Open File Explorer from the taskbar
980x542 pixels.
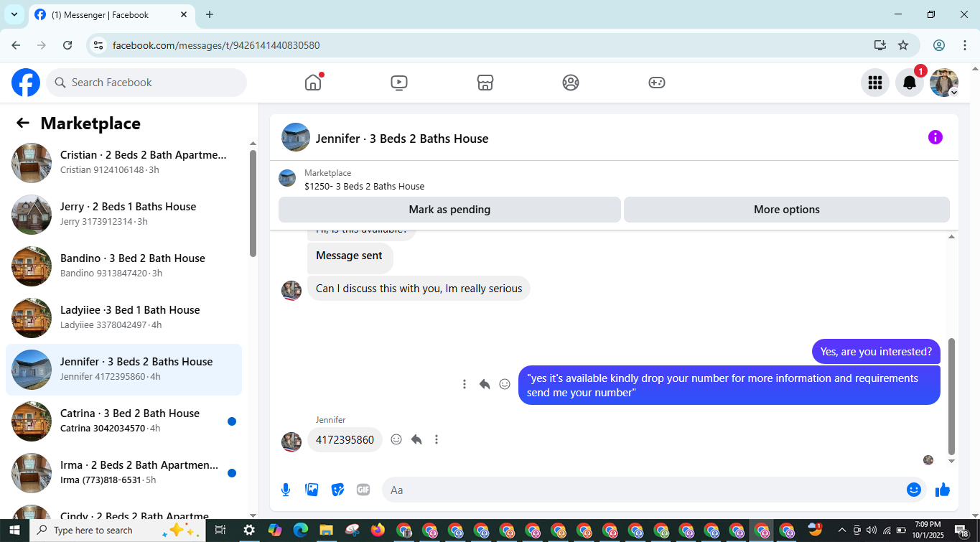point(326,531)
